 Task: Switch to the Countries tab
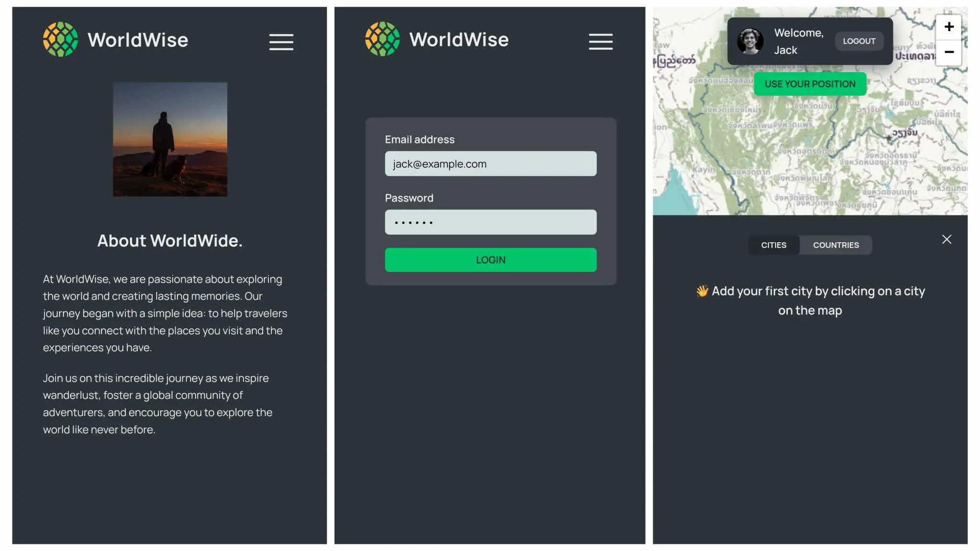tap(835, 245)
